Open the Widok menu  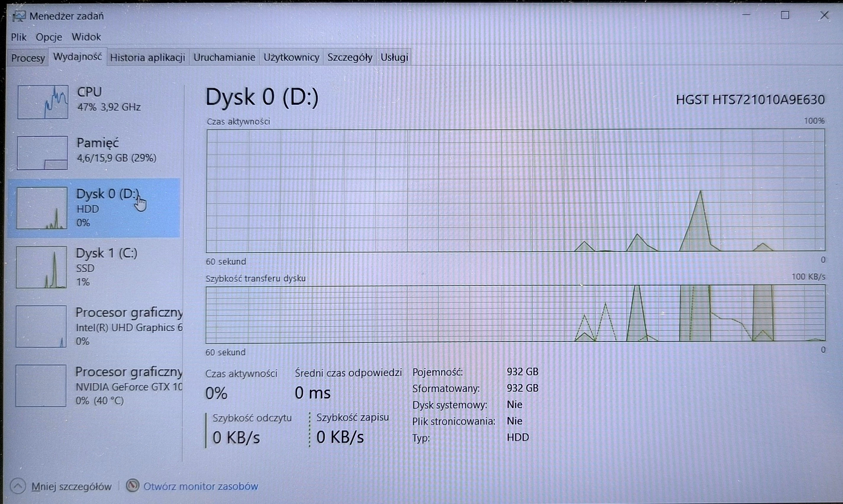(x=86, y=37)
